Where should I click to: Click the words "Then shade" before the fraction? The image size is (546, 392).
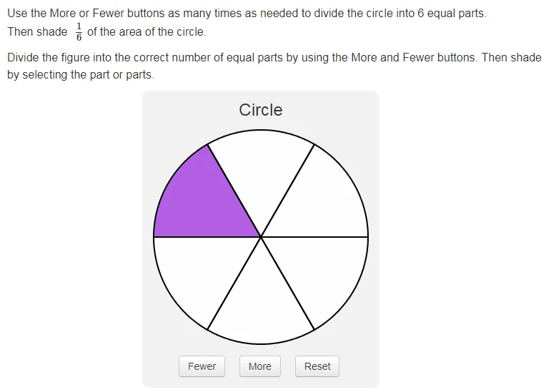coord(37,31)
